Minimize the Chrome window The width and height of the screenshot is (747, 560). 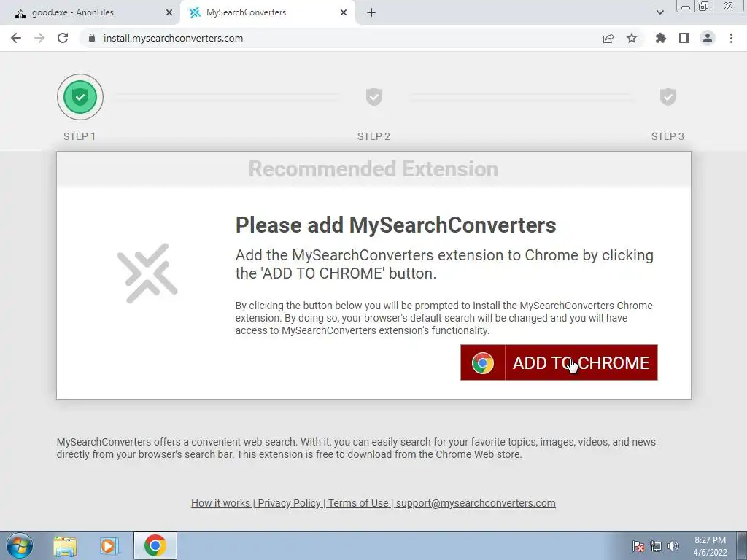tap(686, 7)
